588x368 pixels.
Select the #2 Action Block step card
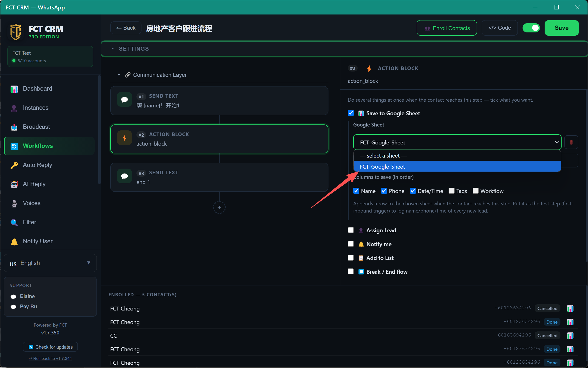coord(219,139)
